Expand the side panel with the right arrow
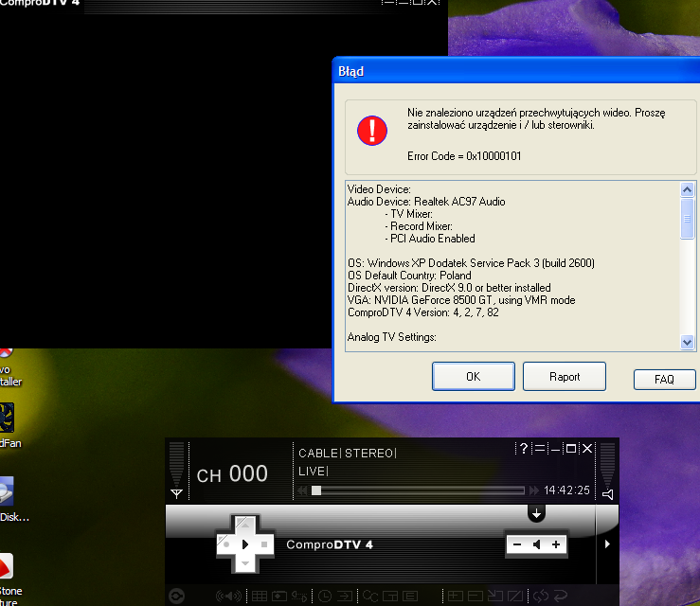Image resolution: width=700 pixels, height=606 pixels. (x=607, y=544)
